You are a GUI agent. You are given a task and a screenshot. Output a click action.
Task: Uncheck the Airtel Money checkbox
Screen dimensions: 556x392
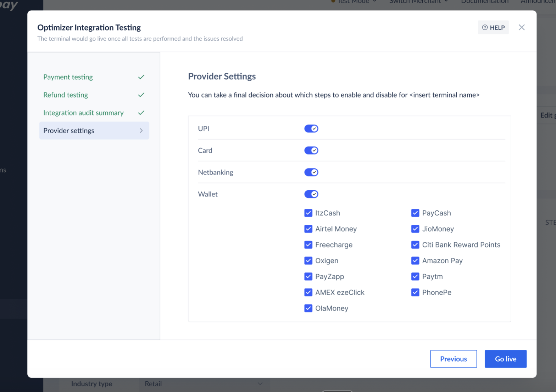click(308, 229)
